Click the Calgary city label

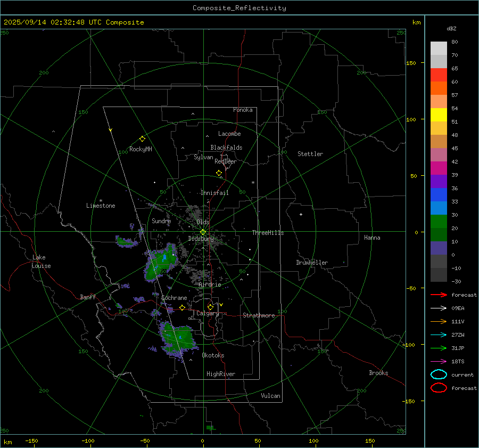point(208,313)
